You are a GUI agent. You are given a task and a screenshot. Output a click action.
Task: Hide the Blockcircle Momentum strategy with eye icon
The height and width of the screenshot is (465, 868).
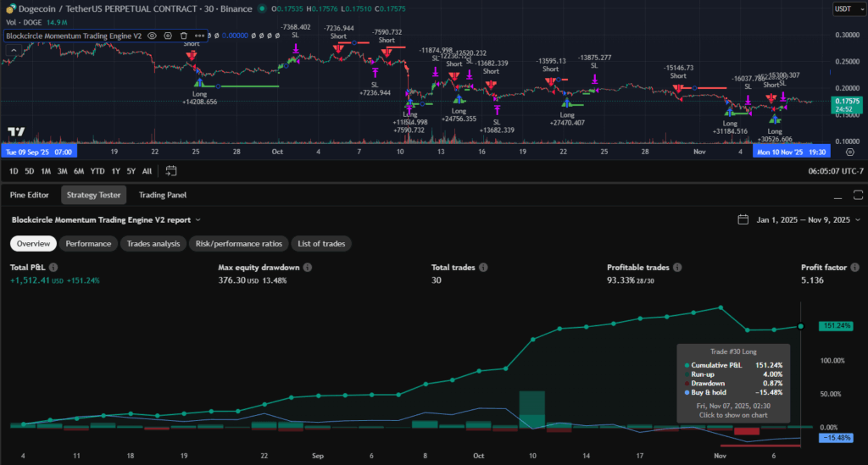(152, 36)
